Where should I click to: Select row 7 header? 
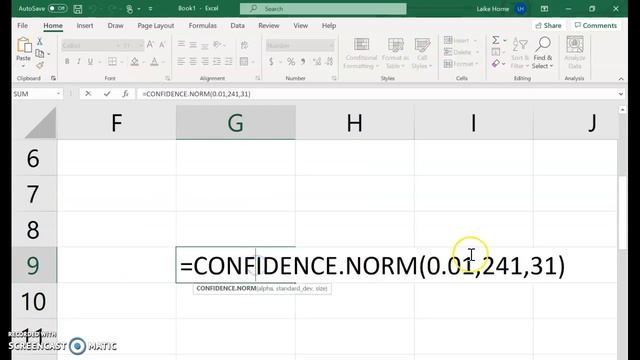(34, 194)
